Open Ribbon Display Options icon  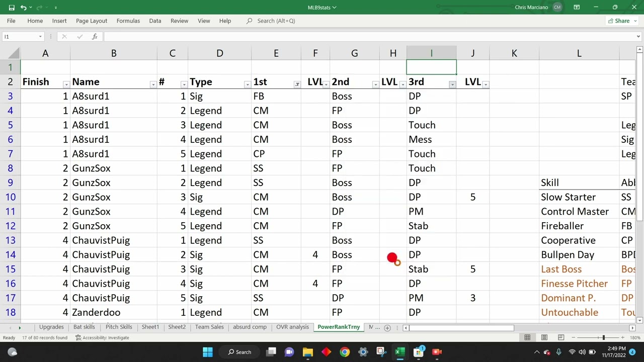[x=577, y=8]
